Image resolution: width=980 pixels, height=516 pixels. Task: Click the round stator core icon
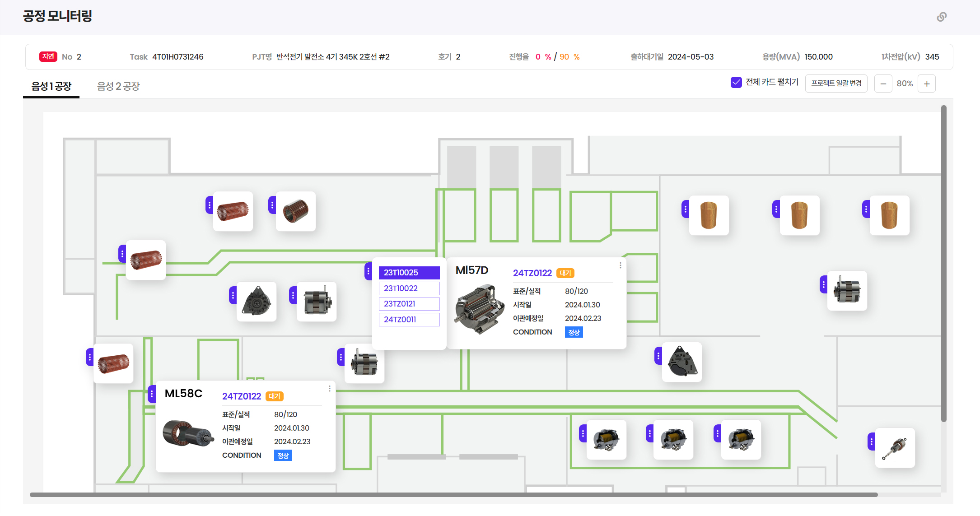[x=296, y=211]
